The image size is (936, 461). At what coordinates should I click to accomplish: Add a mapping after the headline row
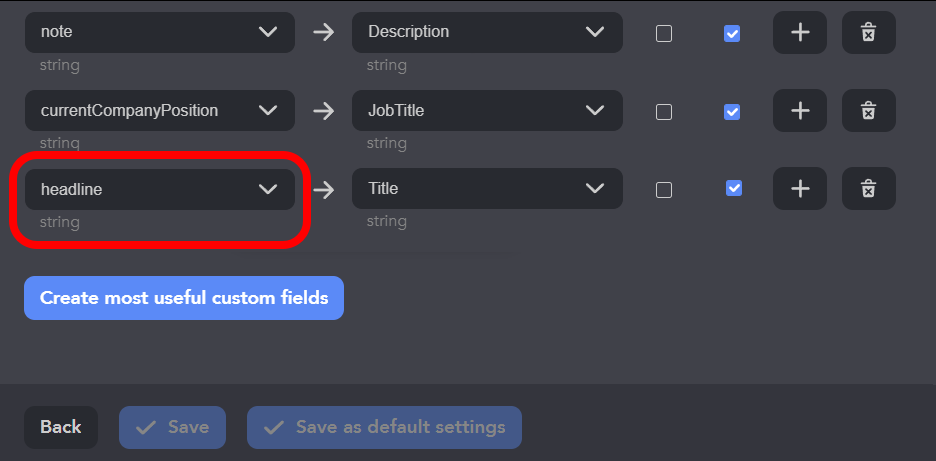click(x=800, y=189)
